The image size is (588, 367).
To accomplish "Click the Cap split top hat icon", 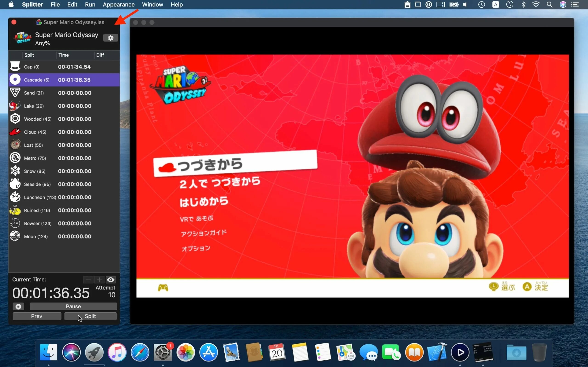I will click(15, 67).
